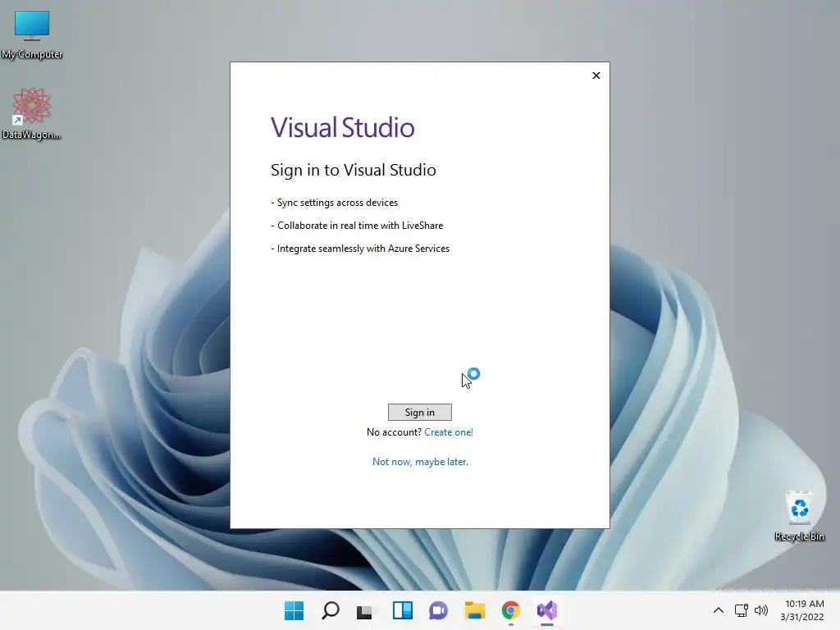The image size is (840, 630).
Task: Open the volume speaker tray icon
Action: (x=760, y=610)
